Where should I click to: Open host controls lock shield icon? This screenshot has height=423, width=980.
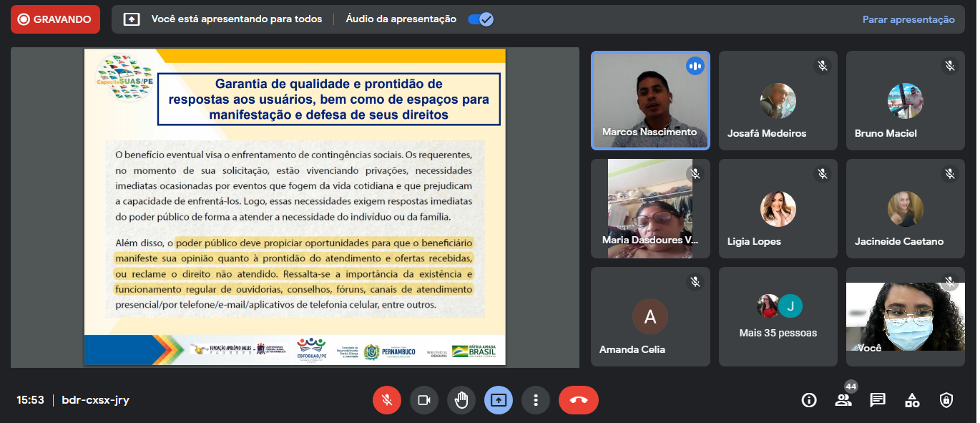(946, 400)
